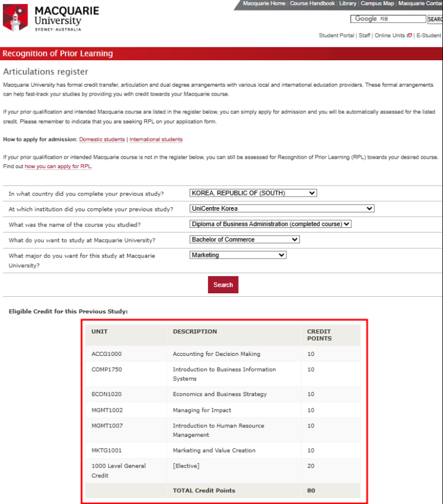Click 'What was the name of the course' label
443x504 pixels.
coord(74,225)
